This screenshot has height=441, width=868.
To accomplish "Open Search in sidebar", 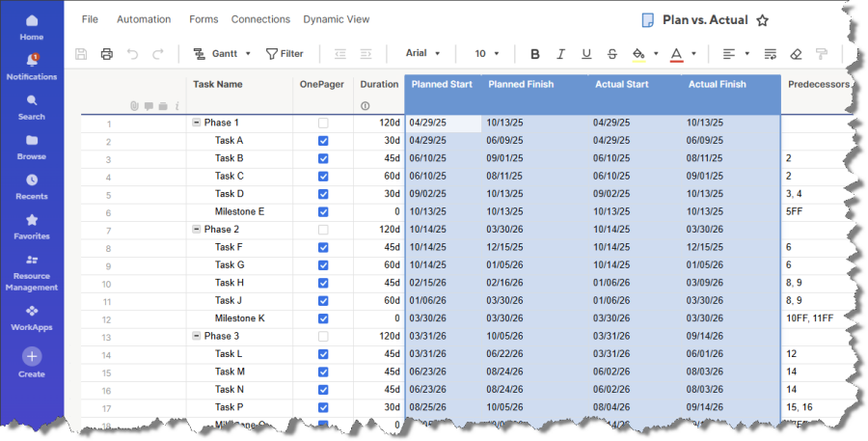I will (32, 107).
